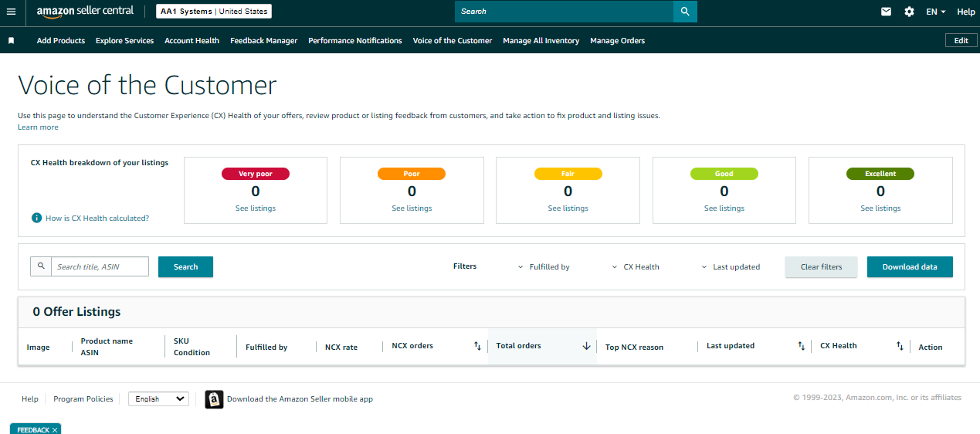Click Help in the top header
This screenshot has width=980, height=434.
click(966, 12)
